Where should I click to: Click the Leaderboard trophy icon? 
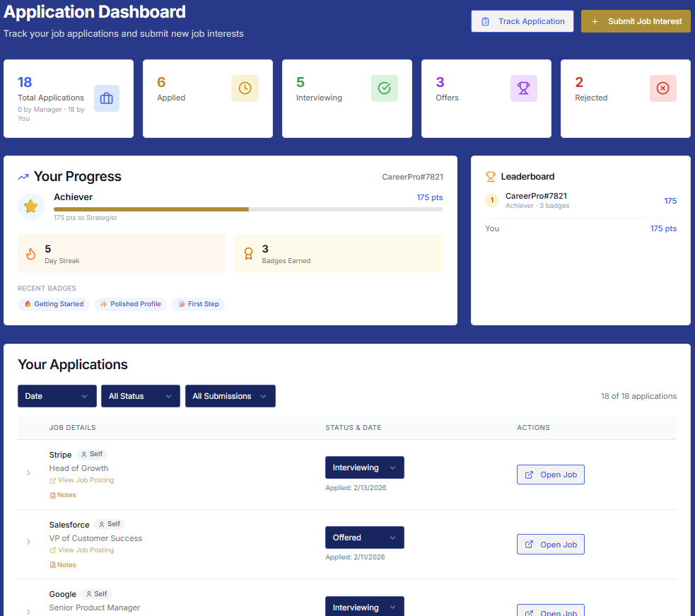490,177
